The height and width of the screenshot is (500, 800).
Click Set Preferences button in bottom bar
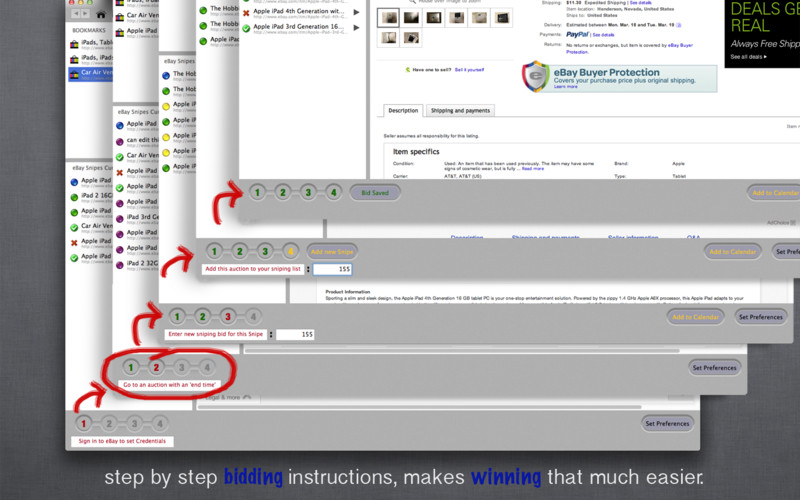point(667,423)
